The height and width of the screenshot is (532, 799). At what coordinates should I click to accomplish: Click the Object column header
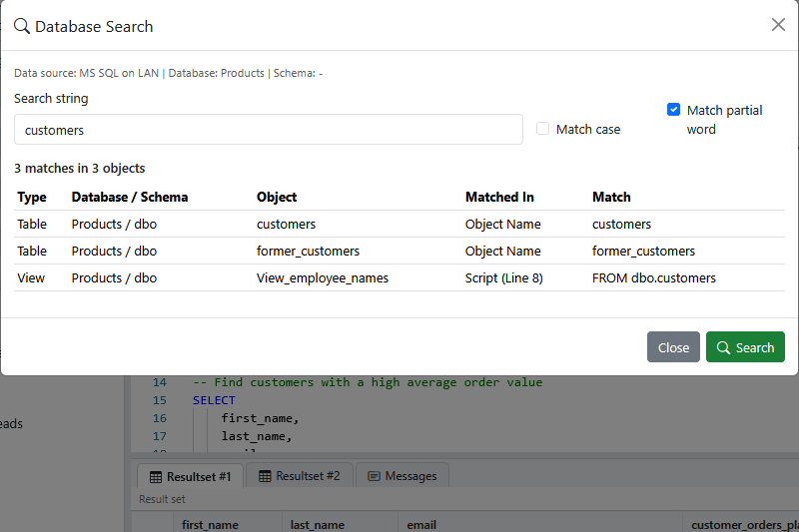(x=277, y=197)
